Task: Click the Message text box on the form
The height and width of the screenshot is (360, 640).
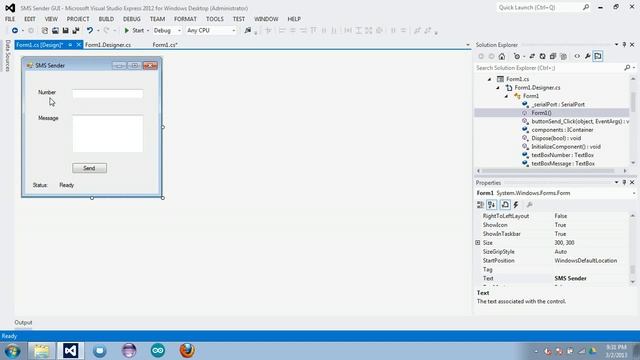Action: (x=108, y=134)
